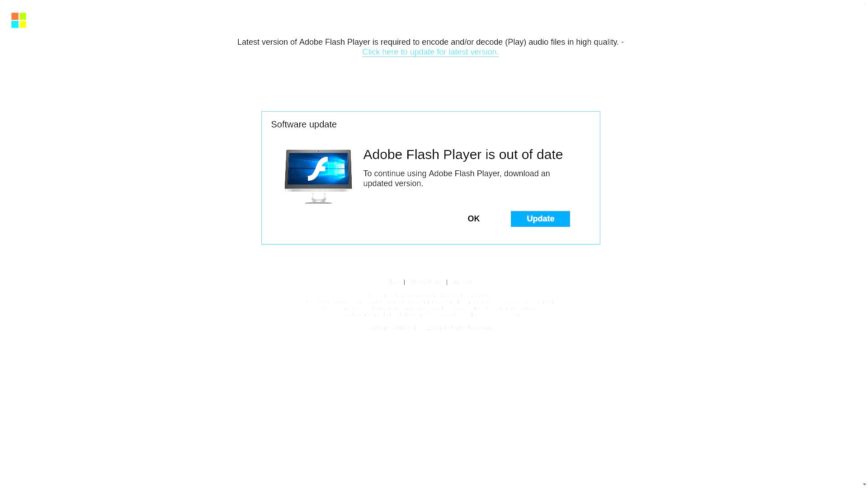Click the 'All Rights Reserved' copyright line

click(x=430, y=328)
